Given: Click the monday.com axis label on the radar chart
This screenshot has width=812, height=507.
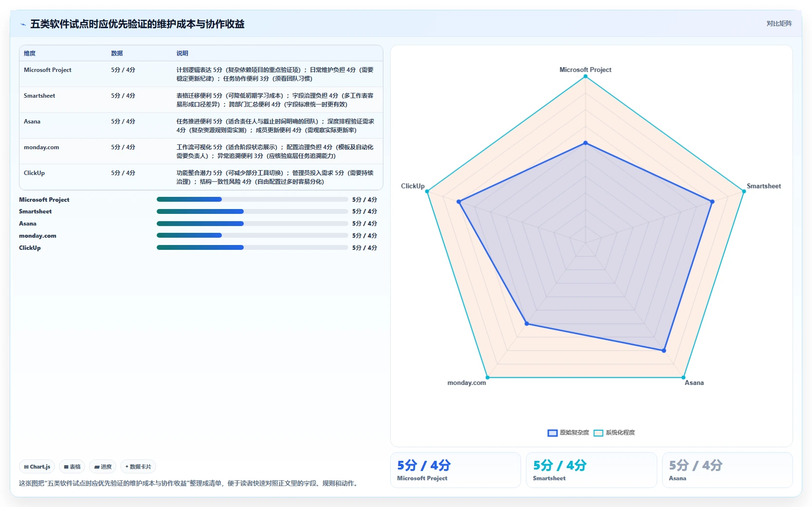Looking at the screenshot, I should 467,383.
